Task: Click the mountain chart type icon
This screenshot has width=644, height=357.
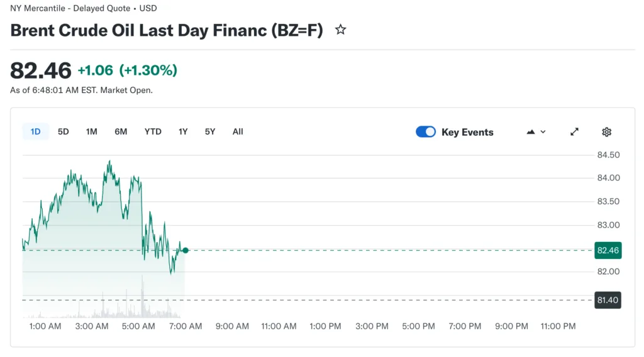Action: (531, 132)
